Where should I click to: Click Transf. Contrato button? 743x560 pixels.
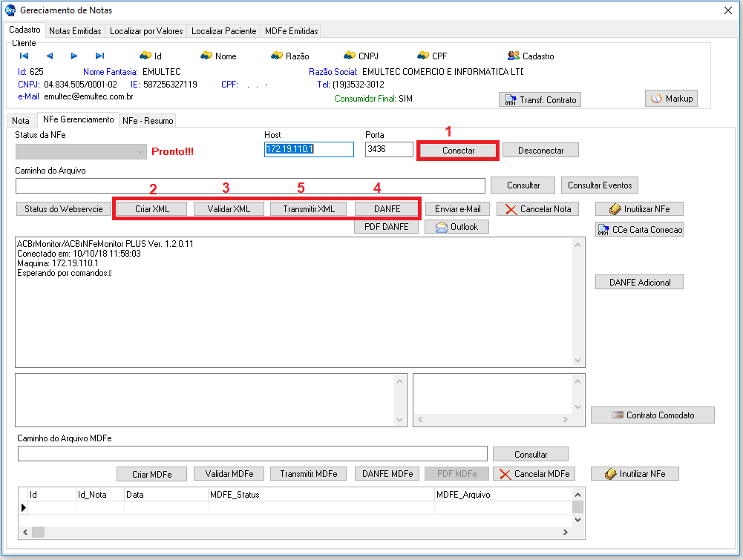[539, 99]
